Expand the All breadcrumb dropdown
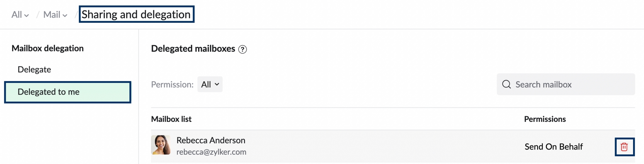This screenshot has height=164, width=644. 20,15
